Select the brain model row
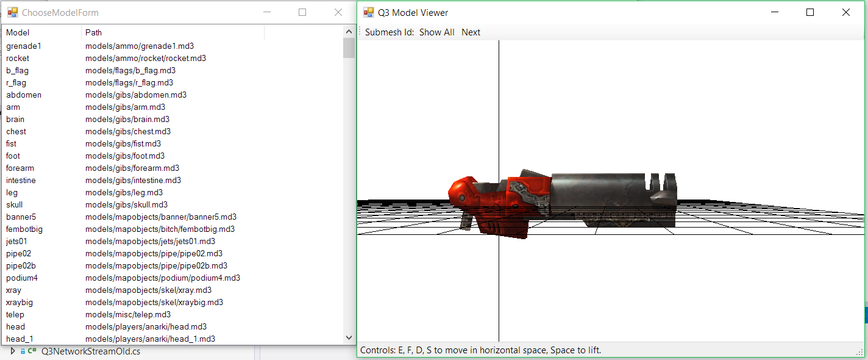Screen dimensions: 868x360 coord(173,119)
